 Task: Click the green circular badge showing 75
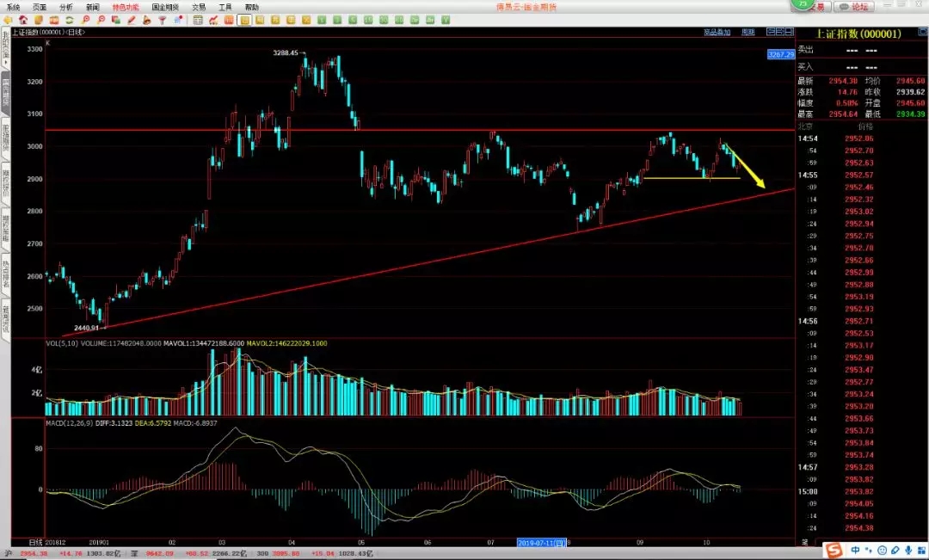coord(803,4)
